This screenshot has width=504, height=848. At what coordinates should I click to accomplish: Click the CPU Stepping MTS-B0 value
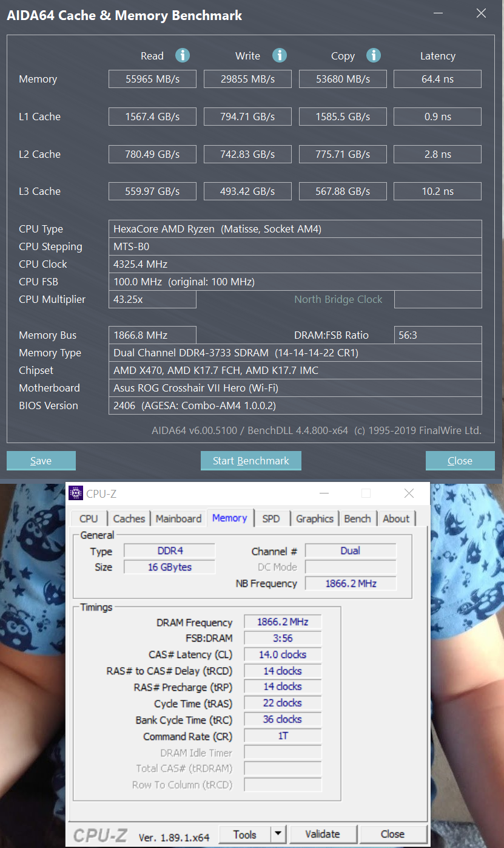click(x=295, y=246)
